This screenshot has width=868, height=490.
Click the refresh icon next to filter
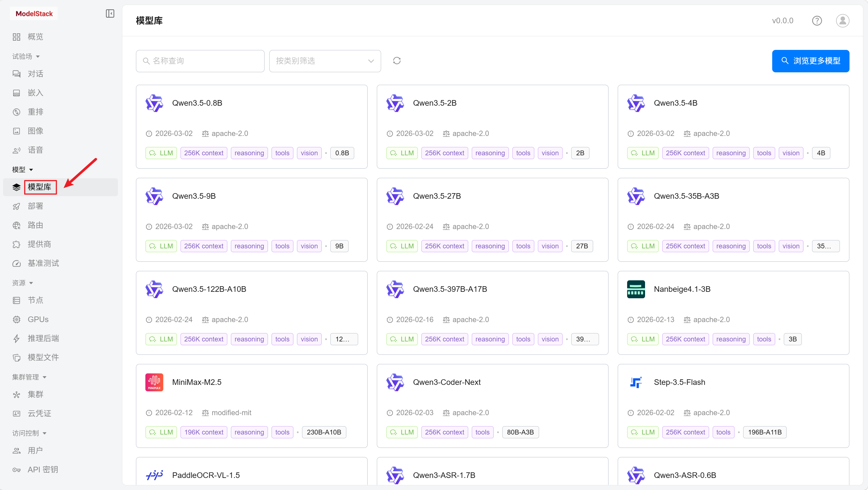coord(397,61)
